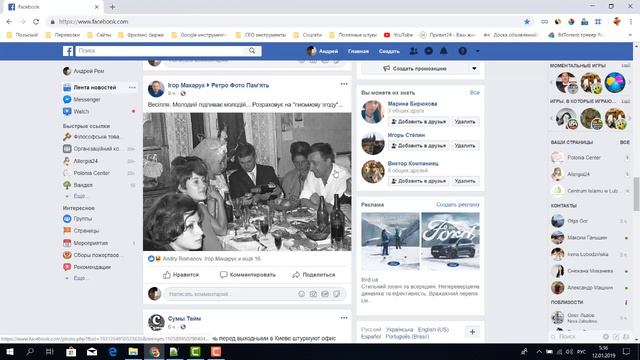Add sticker in comment field
Screen dimensions: 640x360
click(x=337, y=294)
